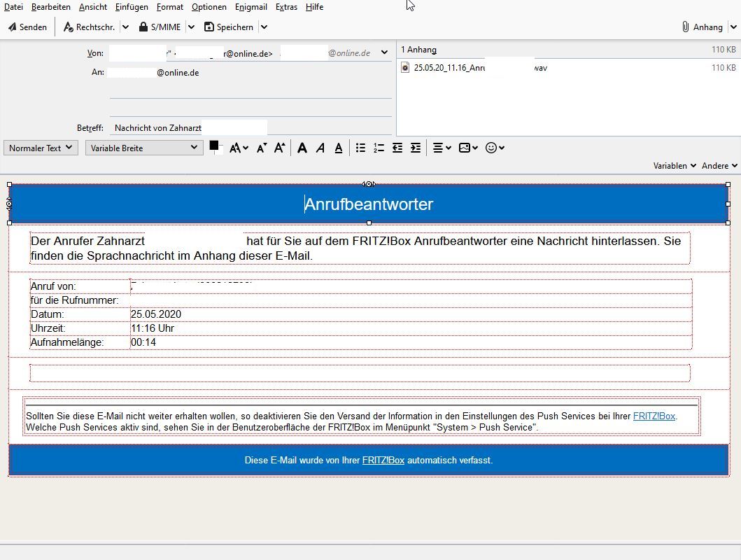This screenshot has height=560, width=741.
Task: Open the insert image dropdown
Action: pos(468,148)
